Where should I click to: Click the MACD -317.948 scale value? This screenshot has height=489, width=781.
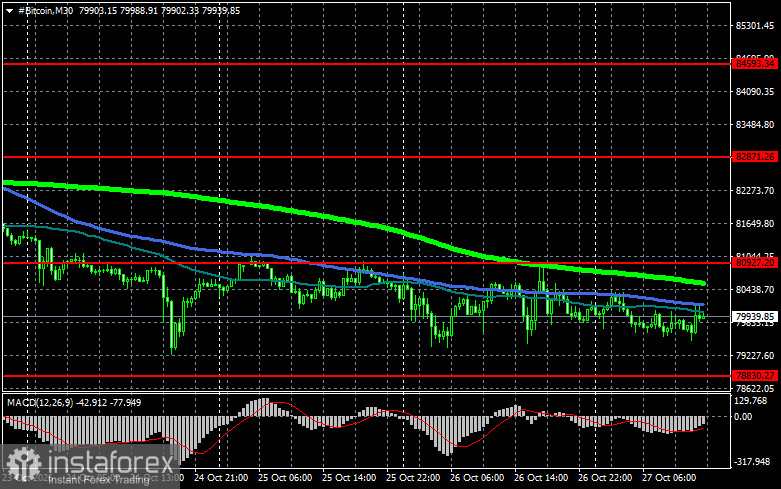click(752, 462)
